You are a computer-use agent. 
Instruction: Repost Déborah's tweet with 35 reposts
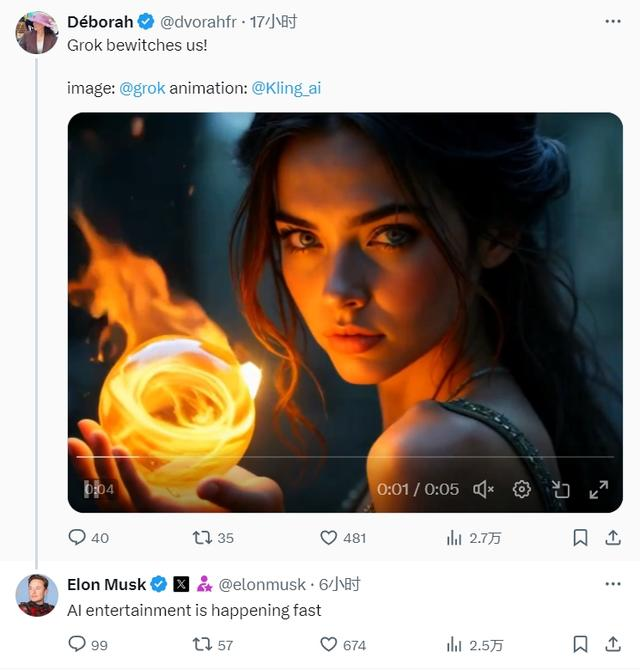(x=202, y=538)
